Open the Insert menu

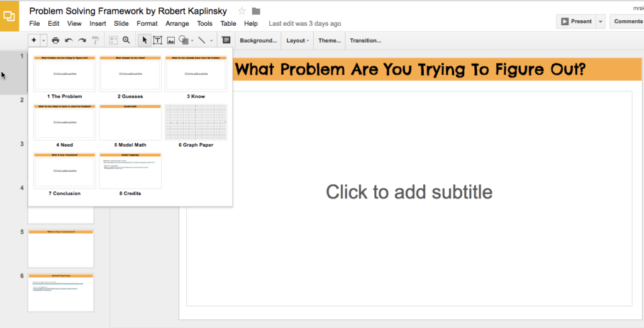pos(97,23)
